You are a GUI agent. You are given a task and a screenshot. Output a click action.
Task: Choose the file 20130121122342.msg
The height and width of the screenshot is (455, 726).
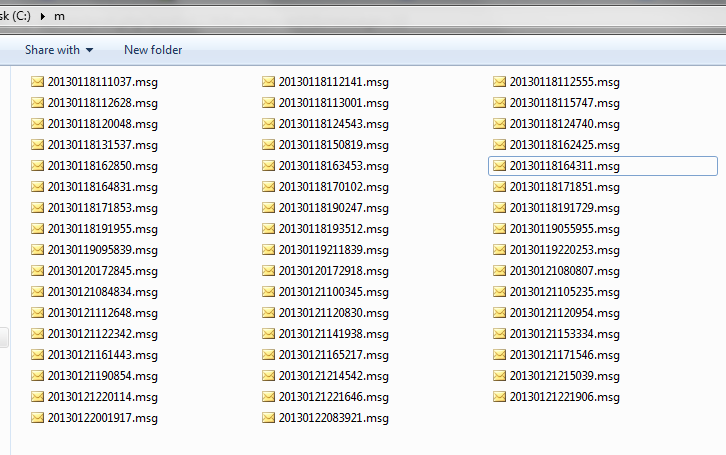(103, 334)
